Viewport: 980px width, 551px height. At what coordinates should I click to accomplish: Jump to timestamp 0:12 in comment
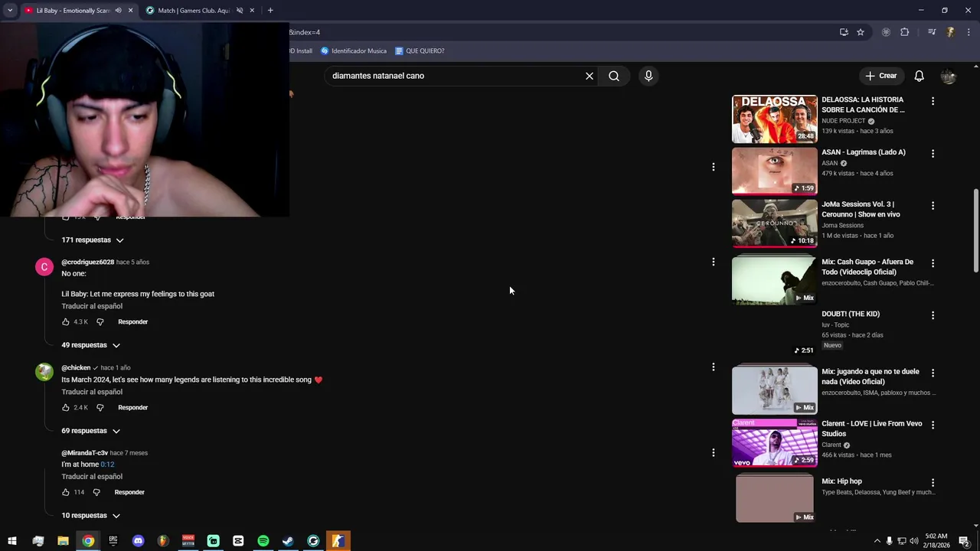[107, 465]
